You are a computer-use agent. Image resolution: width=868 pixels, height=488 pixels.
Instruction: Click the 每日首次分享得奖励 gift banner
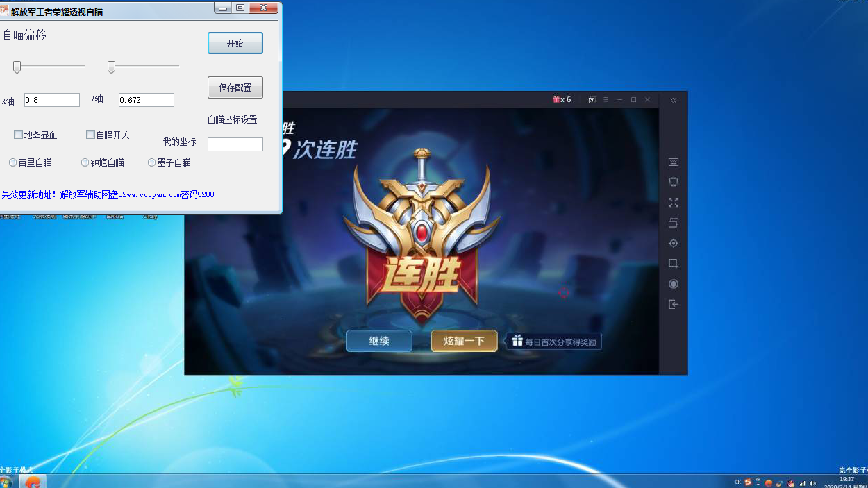(x=553, y=342)
